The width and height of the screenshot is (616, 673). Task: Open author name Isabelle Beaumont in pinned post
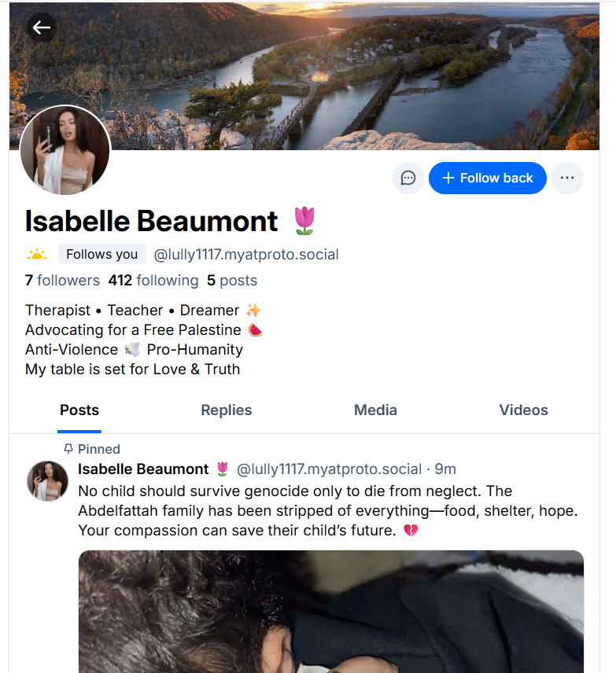pos(143,469)
